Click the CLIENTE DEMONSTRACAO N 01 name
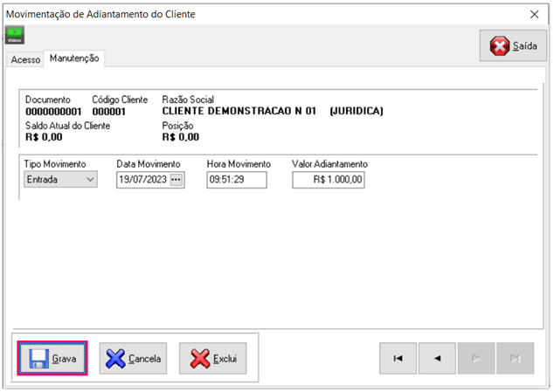The image size is (554, 392). tap(239, 112)
